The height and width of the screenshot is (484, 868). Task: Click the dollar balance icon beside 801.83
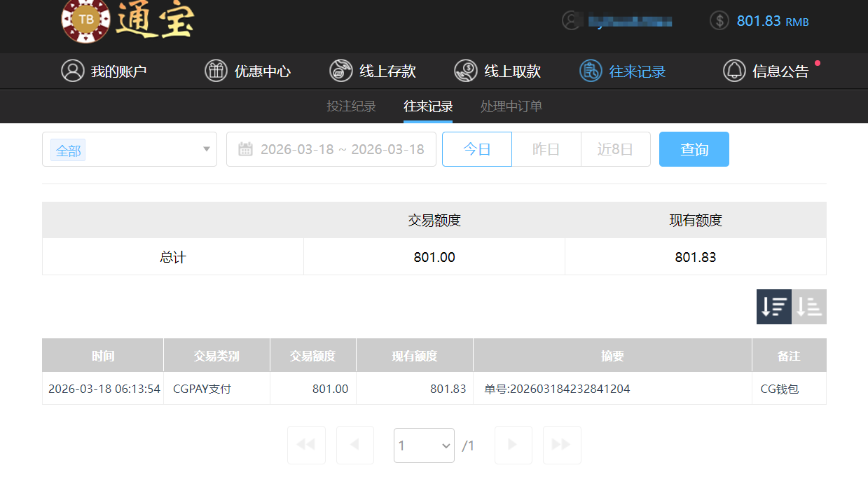tap(719, 20)
